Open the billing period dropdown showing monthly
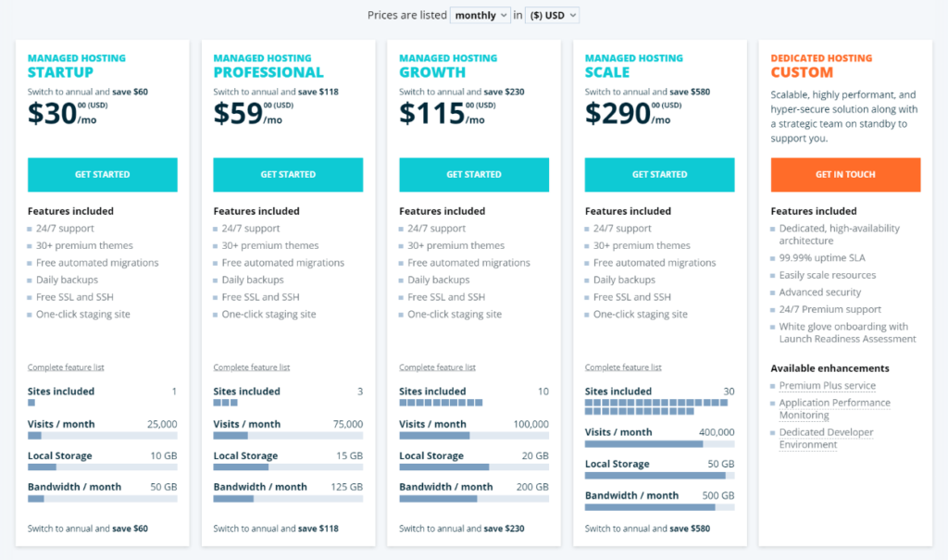 point(481,15)
